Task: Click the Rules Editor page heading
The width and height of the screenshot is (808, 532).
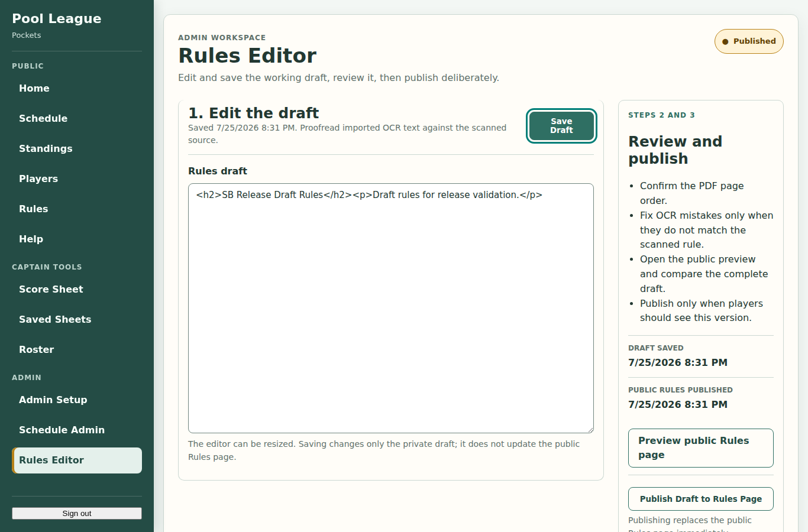Action: [x=247, y=56]
